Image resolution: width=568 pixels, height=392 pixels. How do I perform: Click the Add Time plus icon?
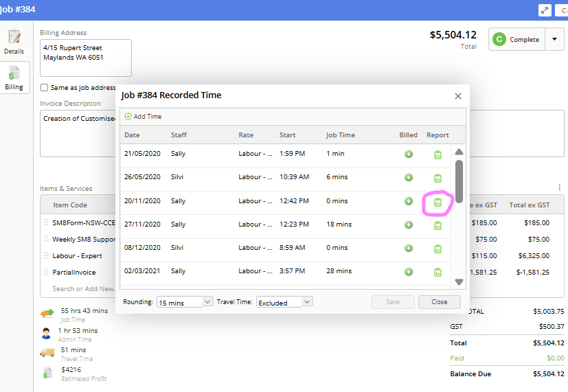[x=128, y=117]
